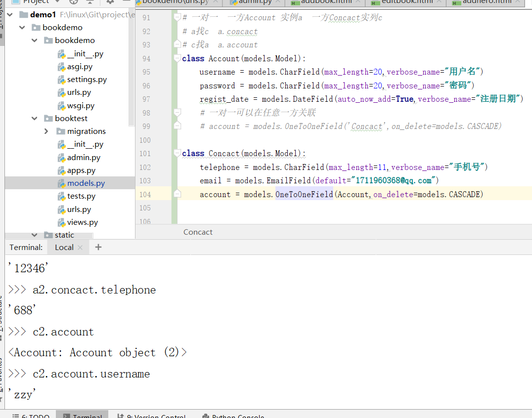Click the username field on line 95
Viewport: 532px width, 418px height.
click(217, 72)
